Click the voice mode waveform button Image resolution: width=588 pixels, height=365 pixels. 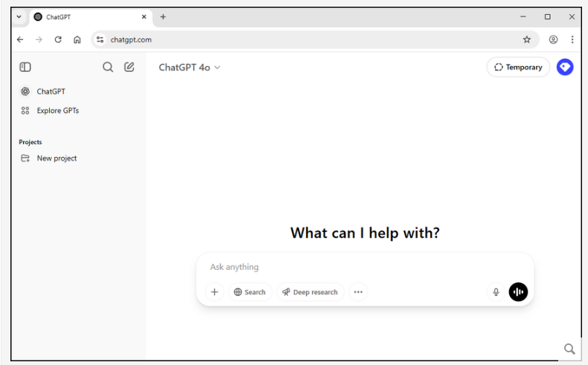coord(518,292)
